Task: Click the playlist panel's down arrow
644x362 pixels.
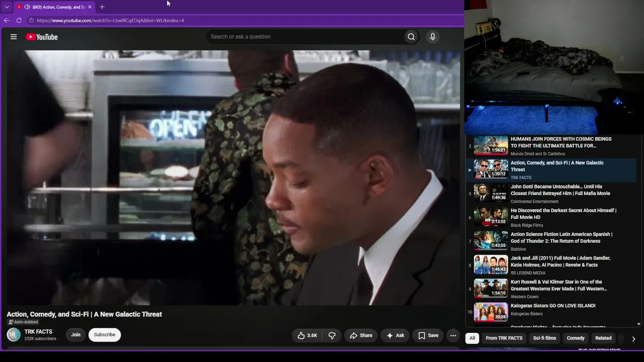Action: coord(639,324)
